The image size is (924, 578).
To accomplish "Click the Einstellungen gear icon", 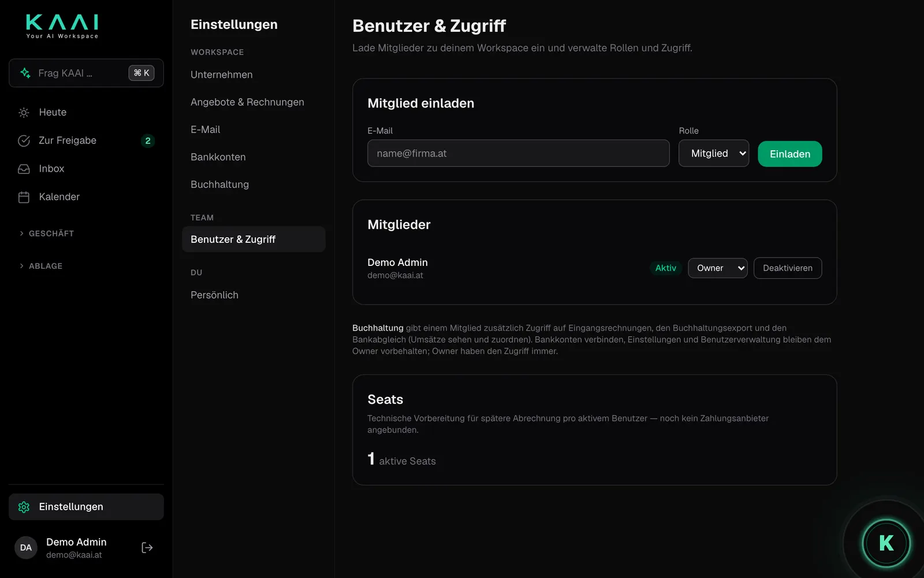I will click(24, 507).
